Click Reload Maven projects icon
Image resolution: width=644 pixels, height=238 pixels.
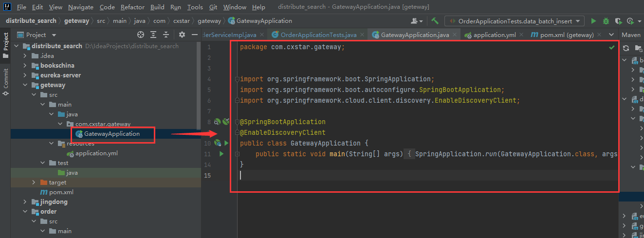point(626,48)
